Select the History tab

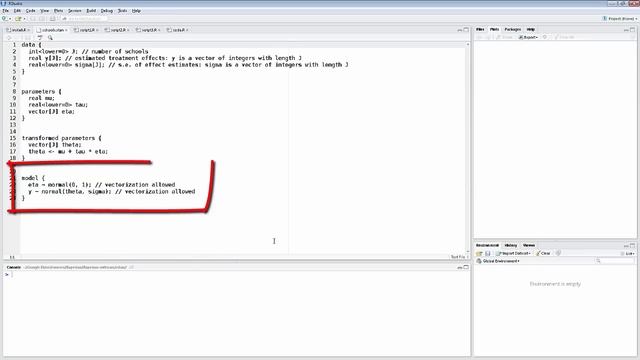511,245
